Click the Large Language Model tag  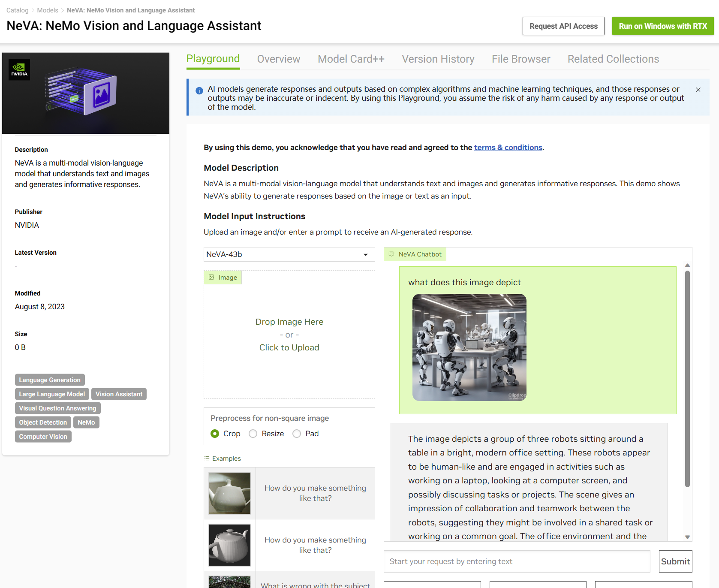[52, 394]
